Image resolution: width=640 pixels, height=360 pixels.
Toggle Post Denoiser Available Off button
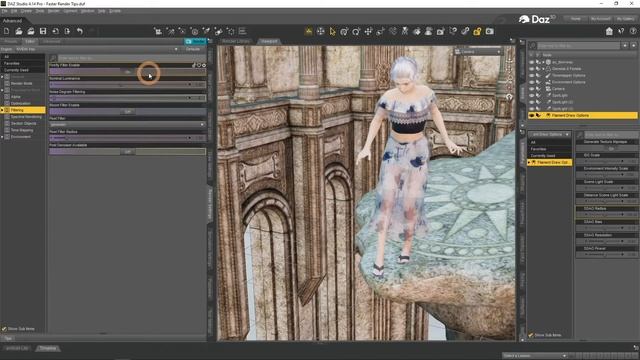coord(127,151)
